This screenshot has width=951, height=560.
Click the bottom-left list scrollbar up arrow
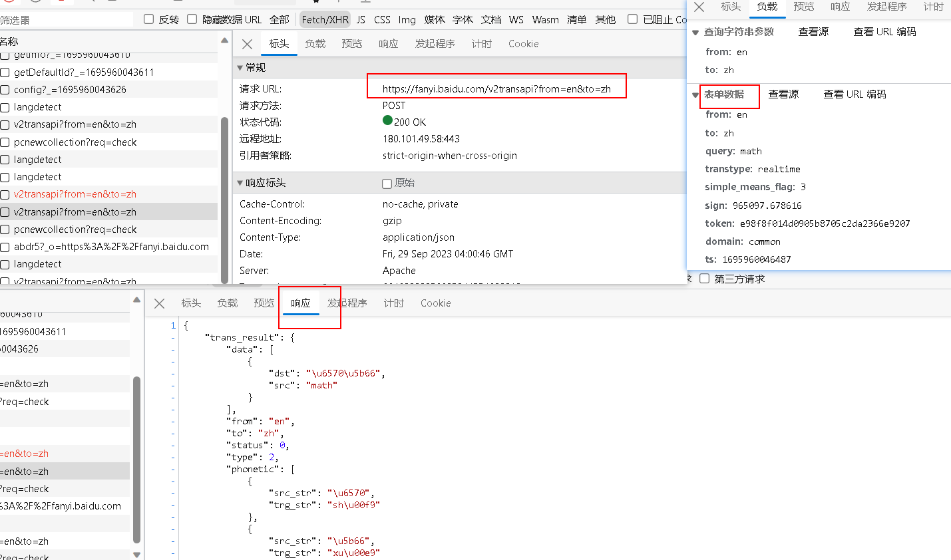pyautogui.click(x=136, y=300)
